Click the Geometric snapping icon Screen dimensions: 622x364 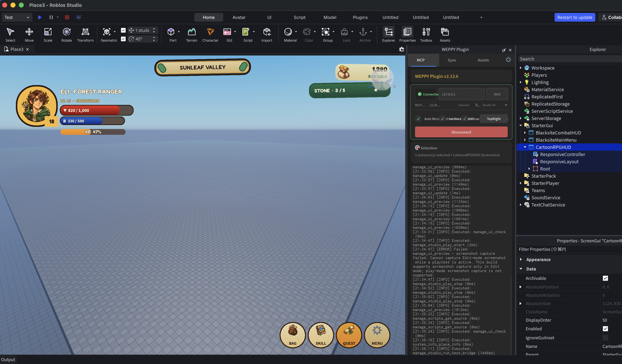(107, 32)
